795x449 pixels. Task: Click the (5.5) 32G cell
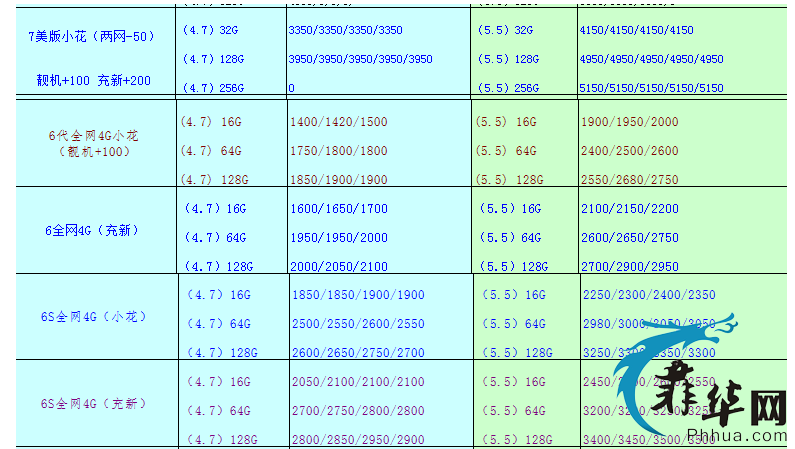[505, 30]
